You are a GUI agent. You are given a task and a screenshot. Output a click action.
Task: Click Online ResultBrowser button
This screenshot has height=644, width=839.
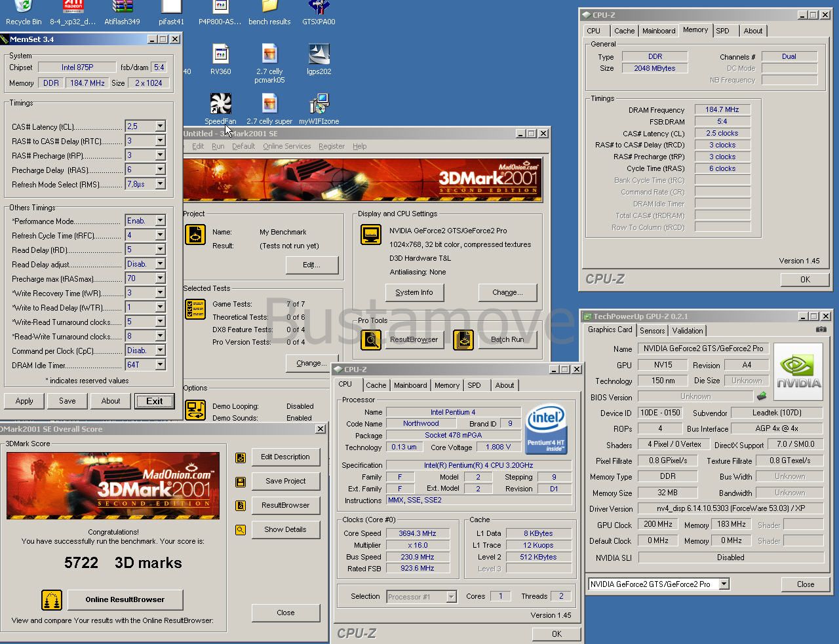[125, 599]
